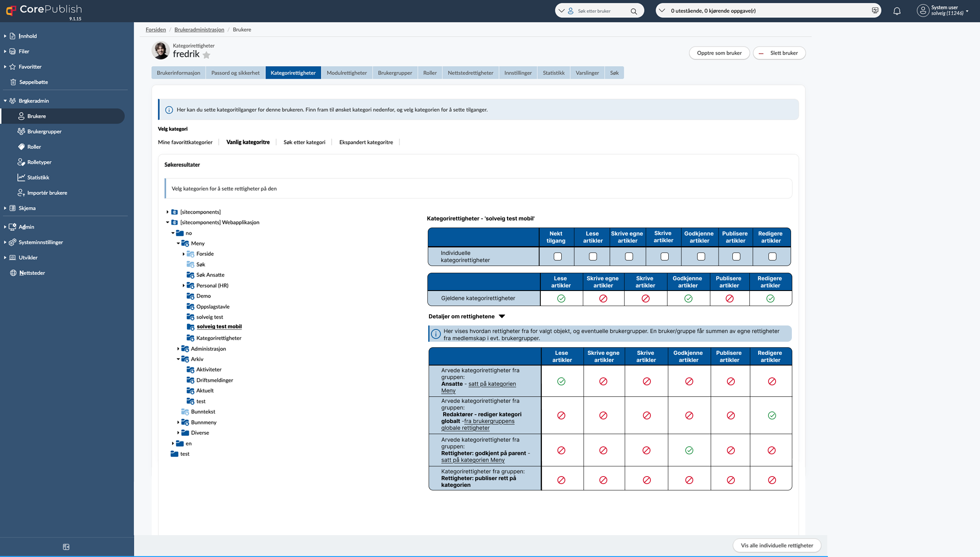Screen dimensions: 980x557
Task: Click the Nettsteder globe icon
Action: (13, 273)
